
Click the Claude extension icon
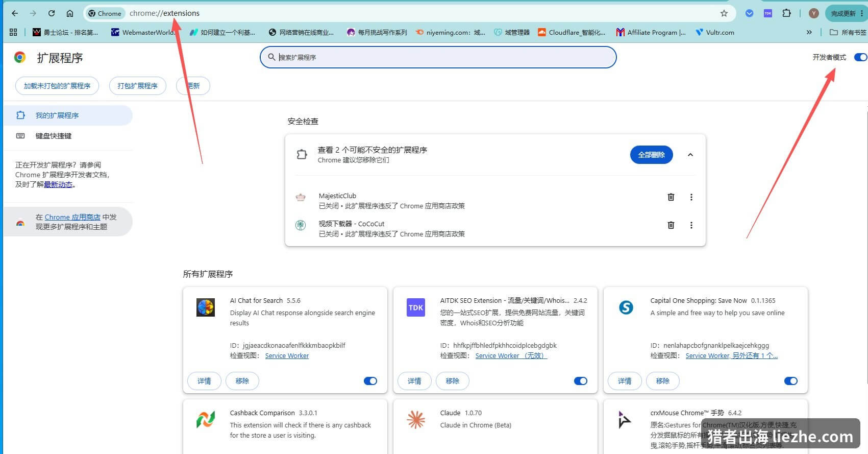[416, 420]
